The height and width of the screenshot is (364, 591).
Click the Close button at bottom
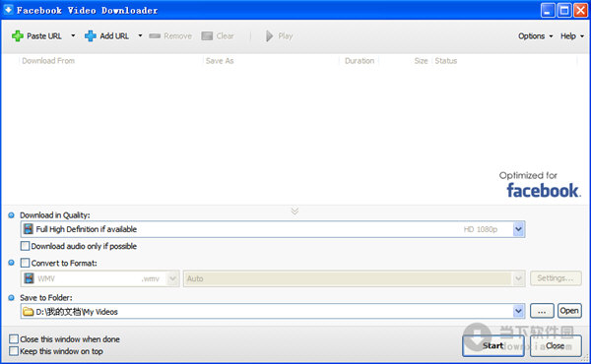(x=556, y=345)
